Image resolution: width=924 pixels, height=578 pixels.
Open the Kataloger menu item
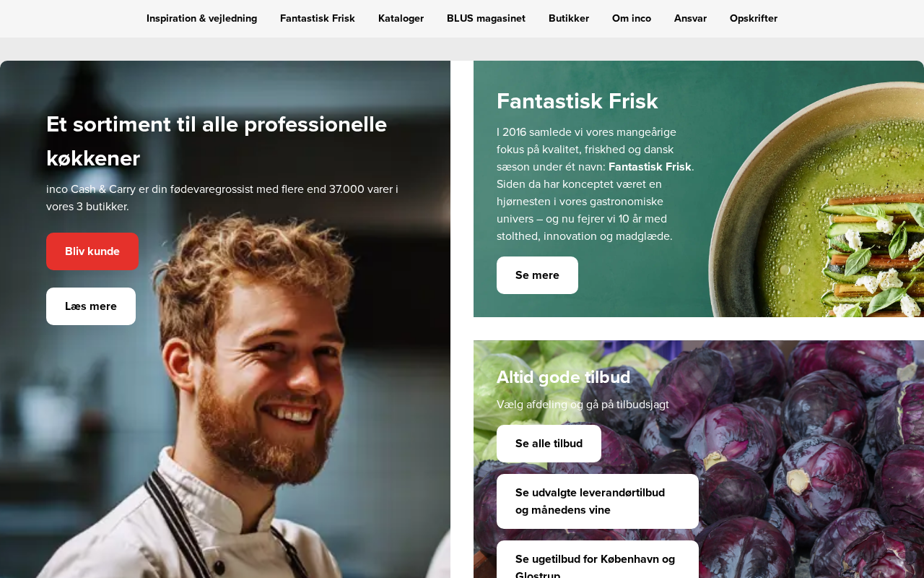[x=401, y=19]
